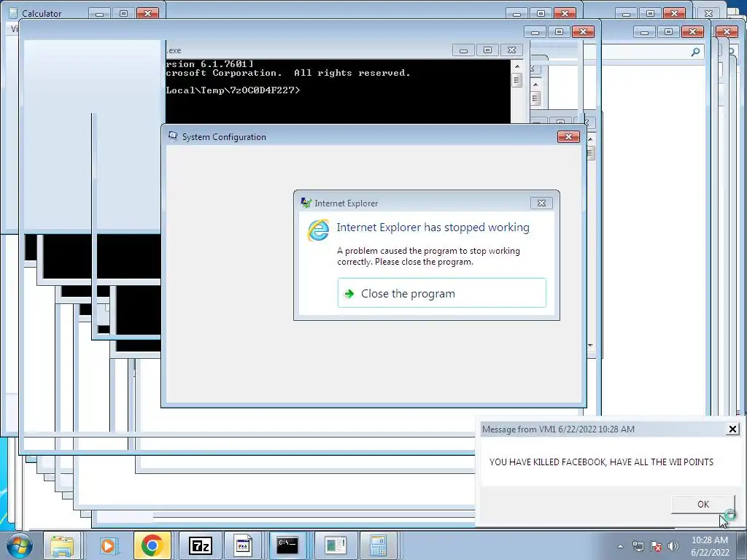Close the System Configuration window

point(568,136)
